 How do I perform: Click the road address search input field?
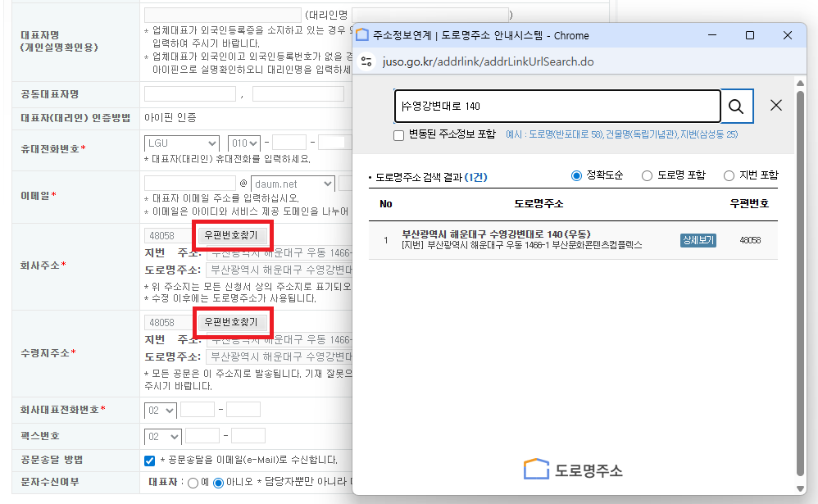tap(557, 106)
